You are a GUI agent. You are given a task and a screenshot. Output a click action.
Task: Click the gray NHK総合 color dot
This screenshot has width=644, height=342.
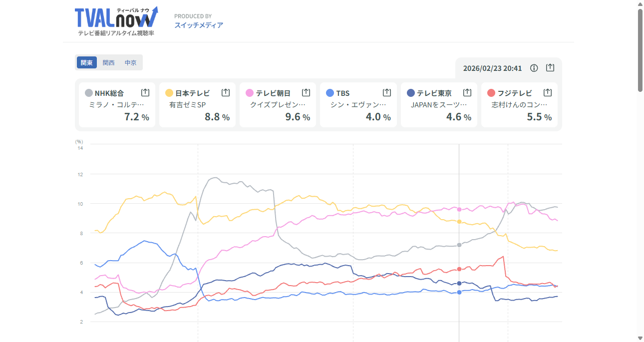(89, 93)
